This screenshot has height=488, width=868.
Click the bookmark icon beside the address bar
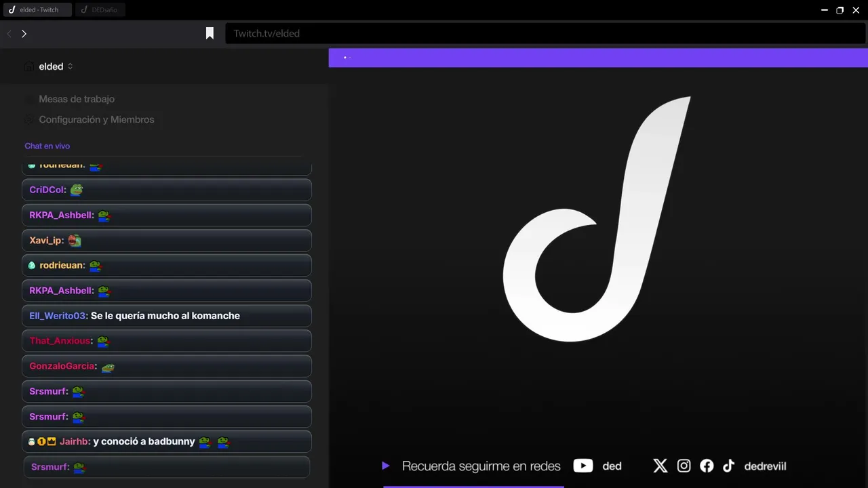point(210,33)
